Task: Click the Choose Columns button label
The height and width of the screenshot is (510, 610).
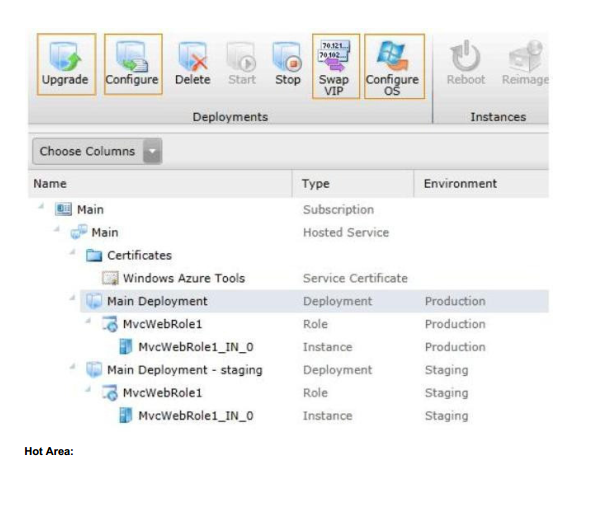Action: click(x=87, y=151)
